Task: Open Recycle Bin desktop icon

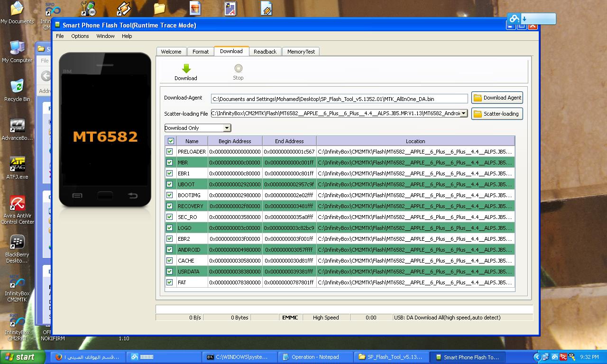Action: [x=17, y=86]
